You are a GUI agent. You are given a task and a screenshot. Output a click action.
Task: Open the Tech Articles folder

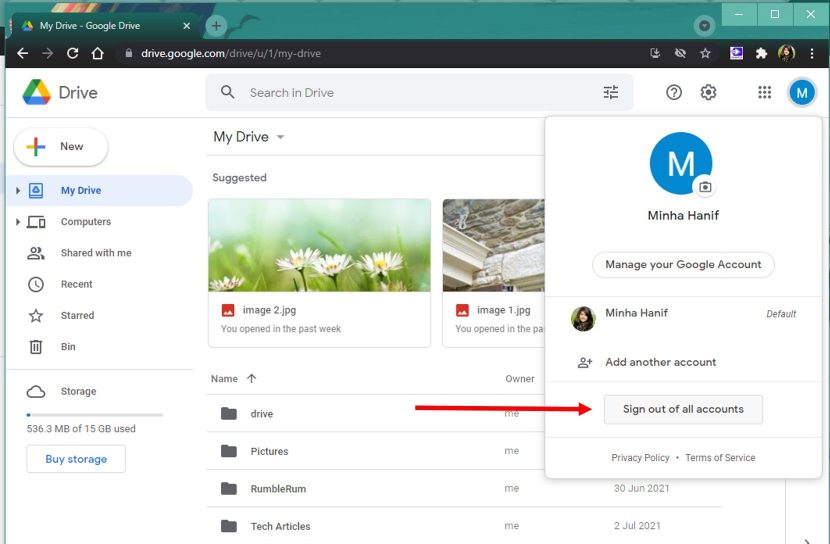(x=464, y=526)
